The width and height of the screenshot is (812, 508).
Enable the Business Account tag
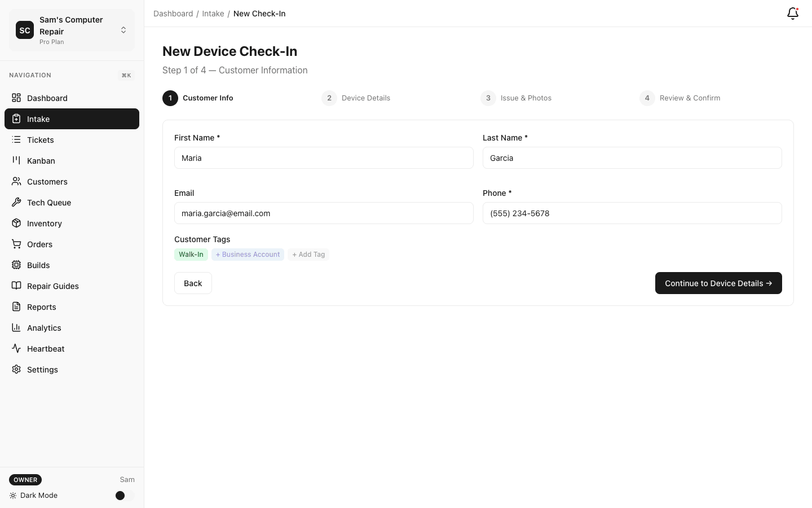(x=248, y=254)
